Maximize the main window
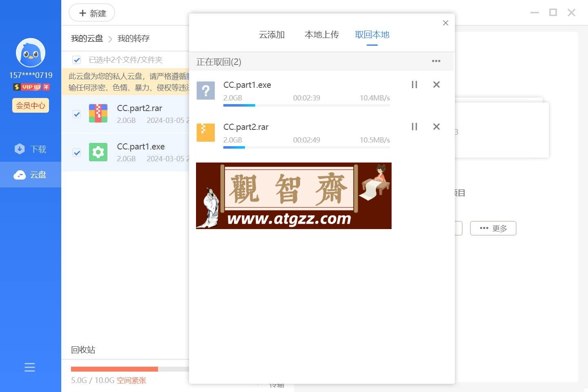This screenshot has height=392, width=588. point(553,13)
